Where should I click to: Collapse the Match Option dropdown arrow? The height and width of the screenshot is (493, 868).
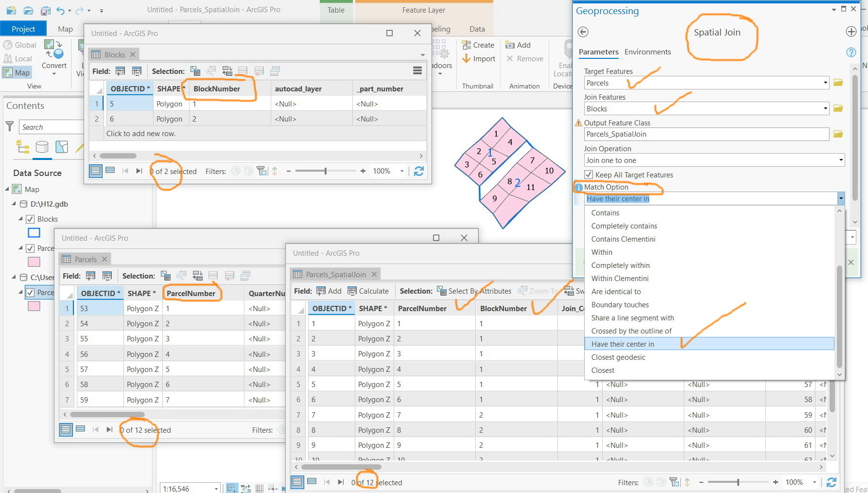(841, 198)
